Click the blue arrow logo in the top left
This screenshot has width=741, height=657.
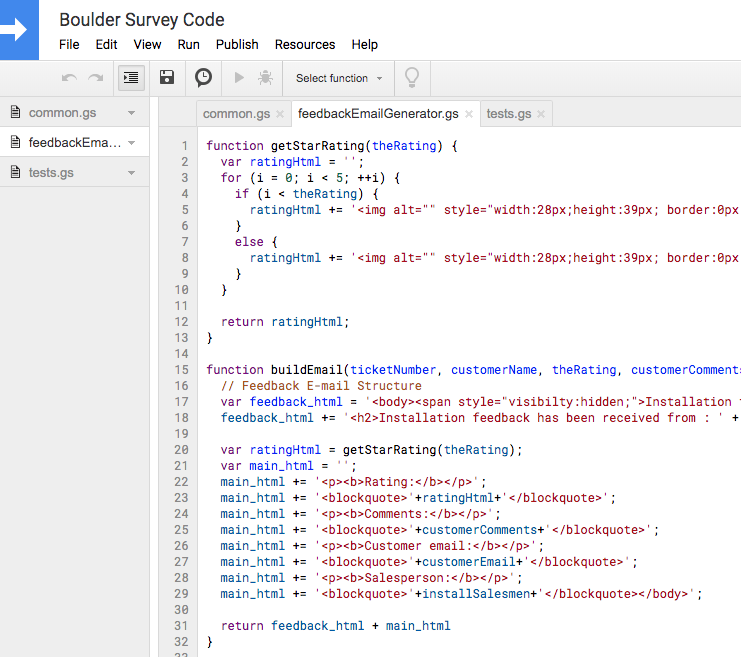pyautogui.click(x=17, y=30)
